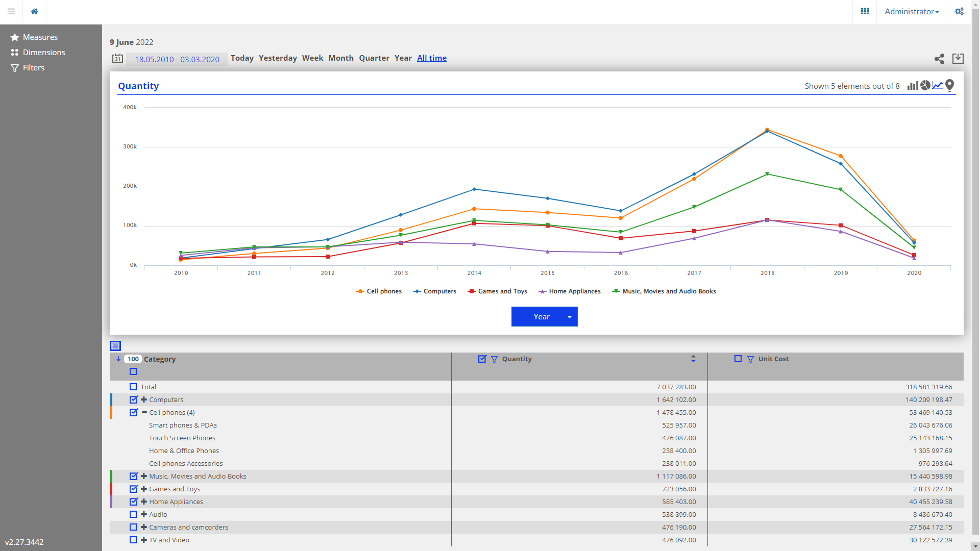
Task: Select the Quarter time period
Action: coord(374,58)
